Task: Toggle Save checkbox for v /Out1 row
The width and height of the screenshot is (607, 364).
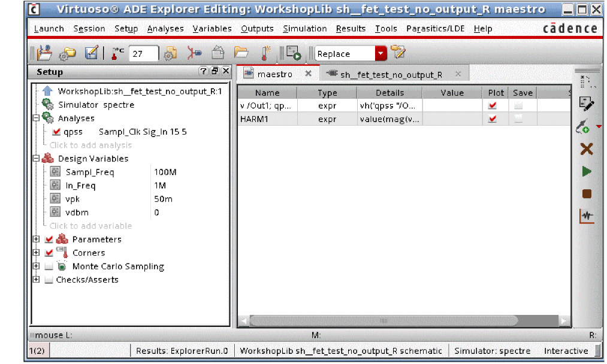Action: click(x=518, y=105)
